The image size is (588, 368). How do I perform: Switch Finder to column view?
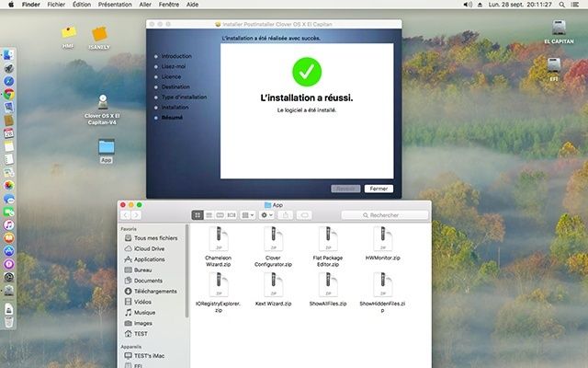[x=220, y=215]
